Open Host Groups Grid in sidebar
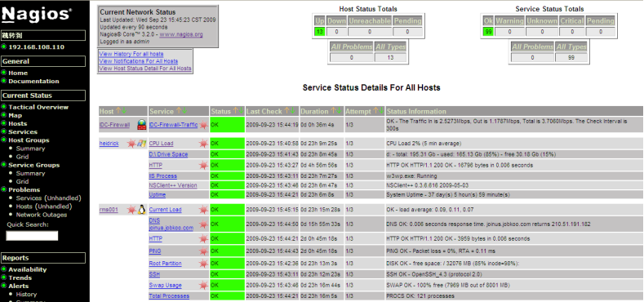 [22, 157]
